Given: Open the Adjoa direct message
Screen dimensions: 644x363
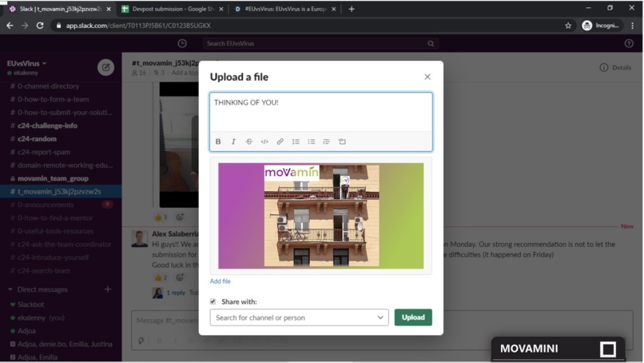Looking at the screenshot, I should click(61, 331).
